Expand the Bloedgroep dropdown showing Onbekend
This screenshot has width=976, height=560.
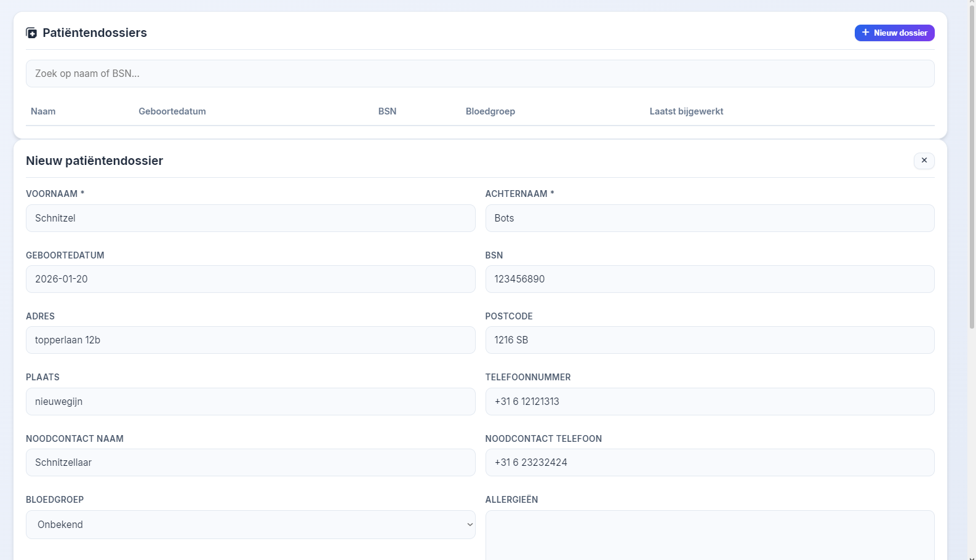point(250,525)
